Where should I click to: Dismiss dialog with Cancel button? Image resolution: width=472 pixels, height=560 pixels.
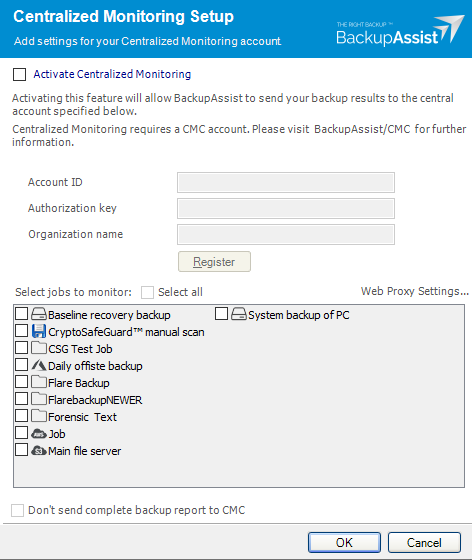coord(424,542)
